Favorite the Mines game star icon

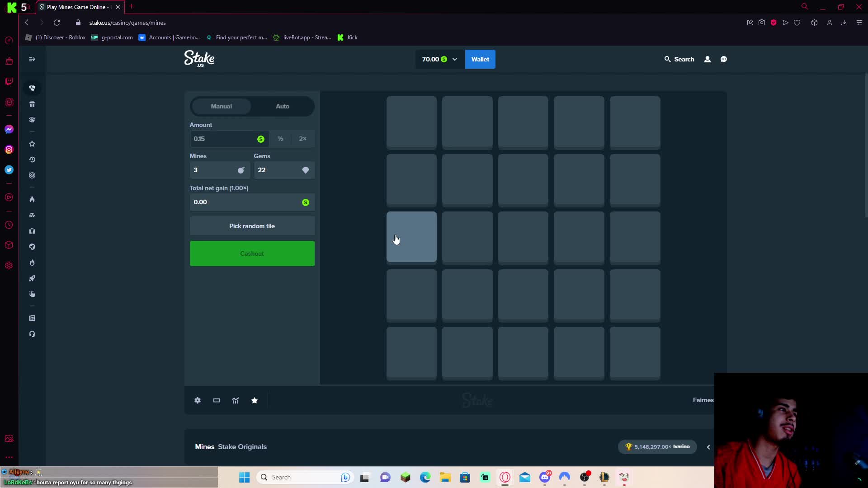click(255, 400)
